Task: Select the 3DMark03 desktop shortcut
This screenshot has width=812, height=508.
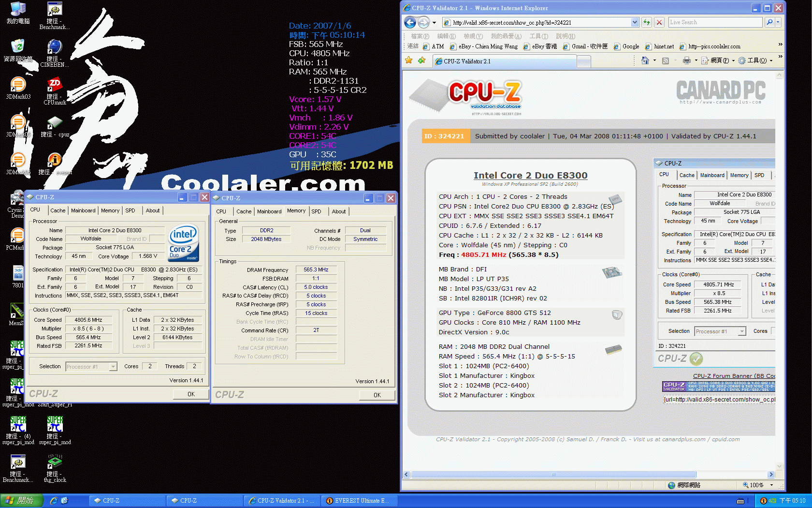Action: [x=18, y=88]
